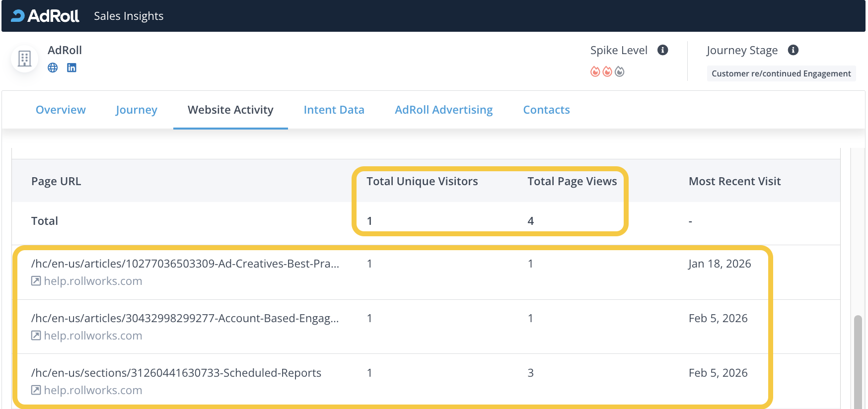
Task: Click the AdRoll company name heading
Action: [x=65, y=50]
